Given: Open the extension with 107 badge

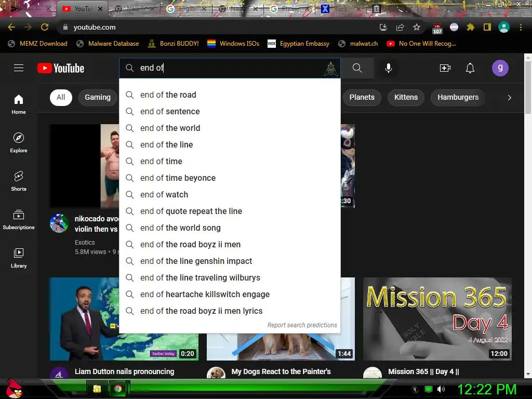Looking at the screenshot, I should [437, 29].
